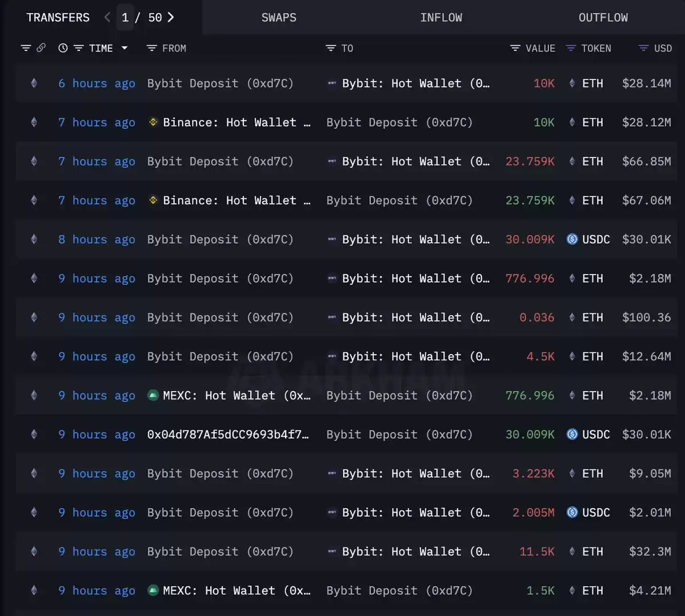The height and width of the screenshot is (616, 685).
Task: Click the 0.036 ETH value
Action: (537, 317)
